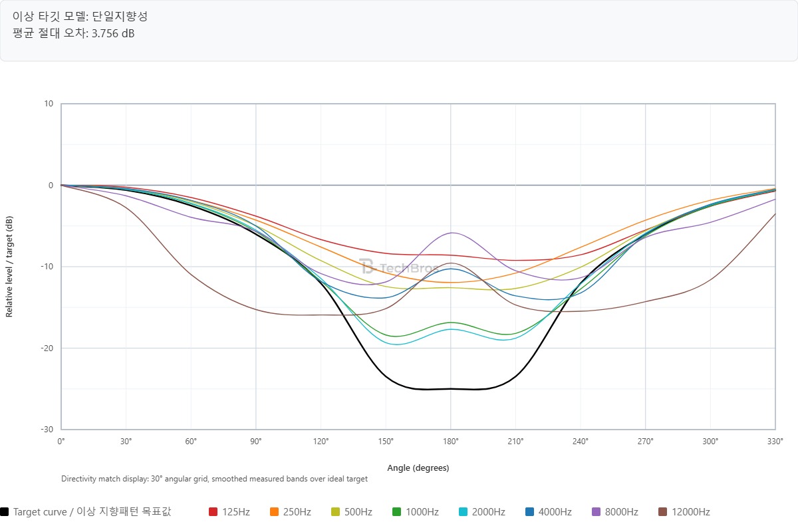This screenshot has width=798, height=532.
Task: Click the -20 y-axis tick label
Action: (x=49, y=348)
